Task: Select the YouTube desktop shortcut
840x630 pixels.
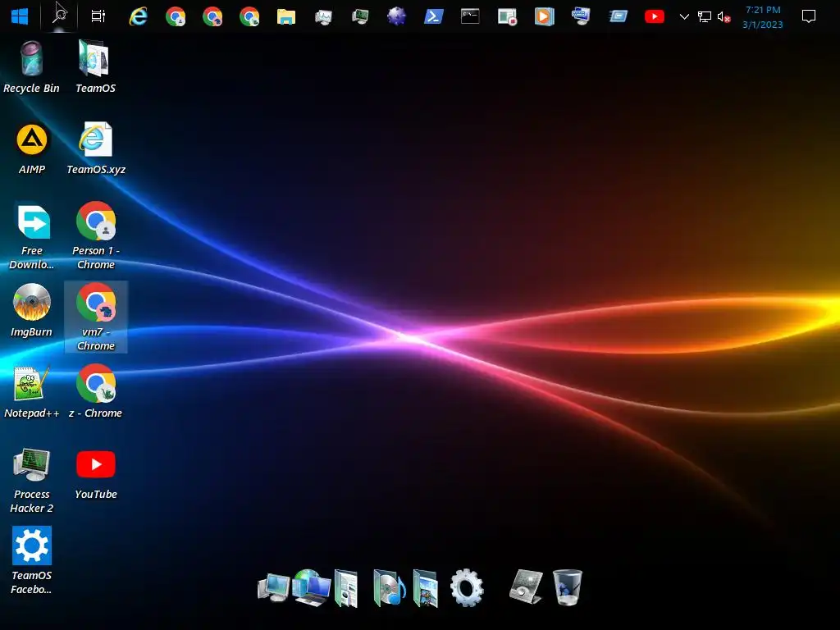Action: click(96, 473)
